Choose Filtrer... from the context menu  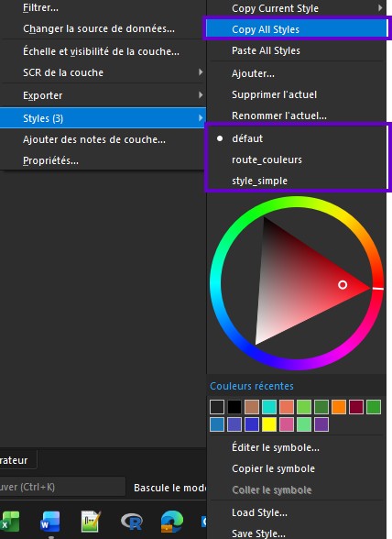pos(103,7)
